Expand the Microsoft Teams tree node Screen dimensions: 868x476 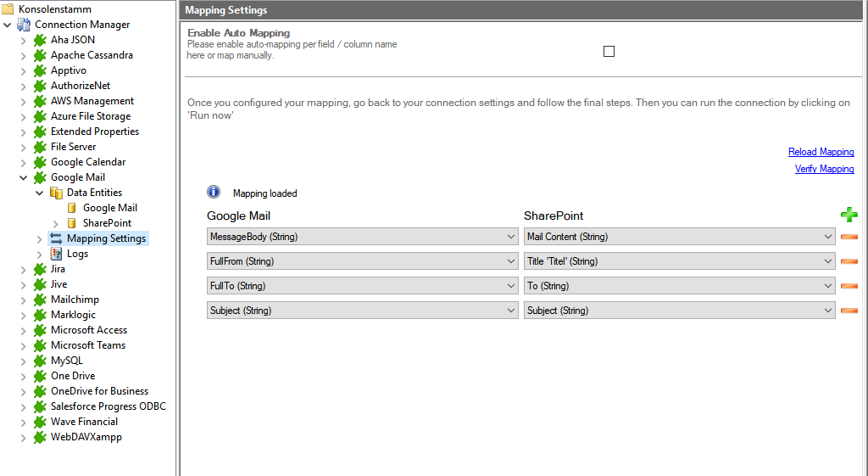[23, 345]
